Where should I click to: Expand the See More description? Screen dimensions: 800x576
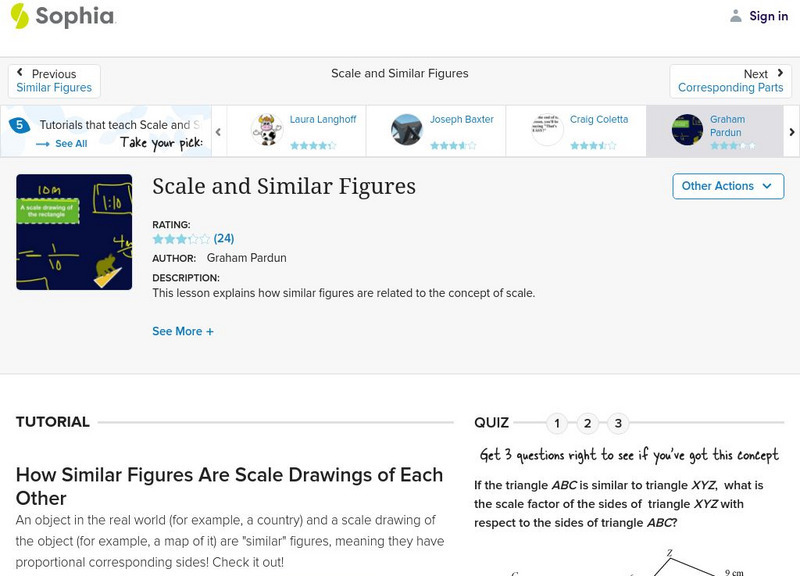[x=183, y=331]
